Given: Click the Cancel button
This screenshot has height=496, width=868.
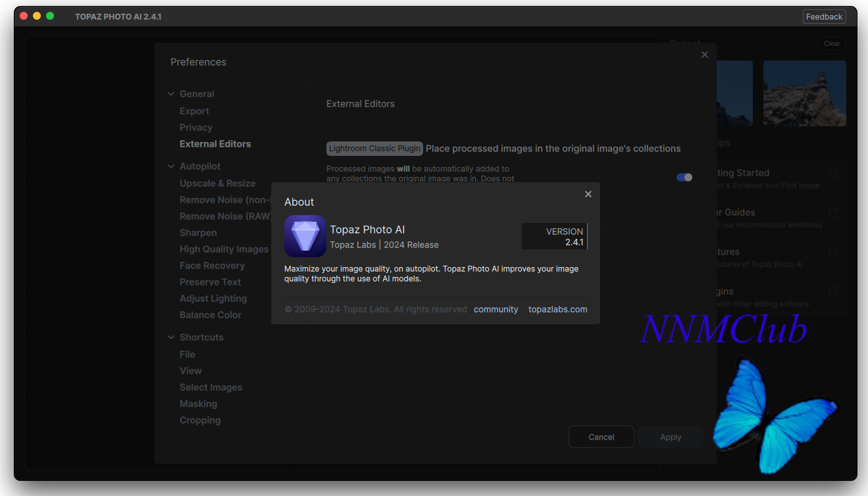Looking at the screenshot, I should pyautogui.click(x=601, y=437).
